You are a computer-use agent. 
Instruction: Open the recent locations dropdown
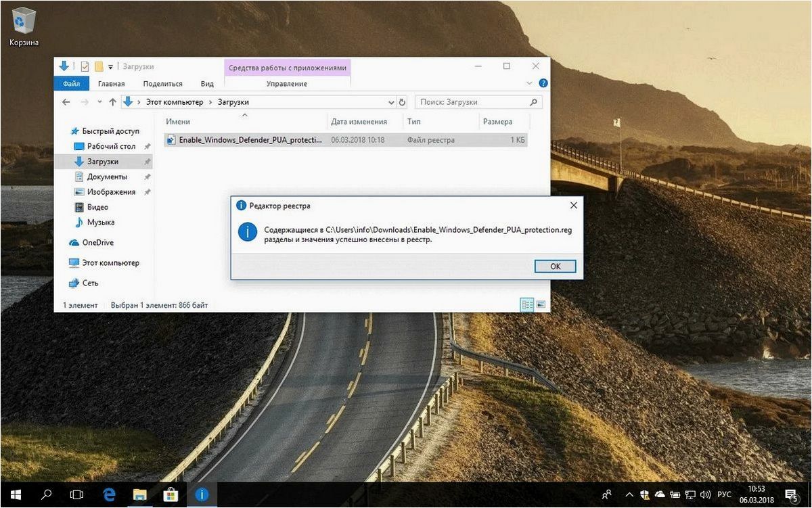click(x=99, y=102)
